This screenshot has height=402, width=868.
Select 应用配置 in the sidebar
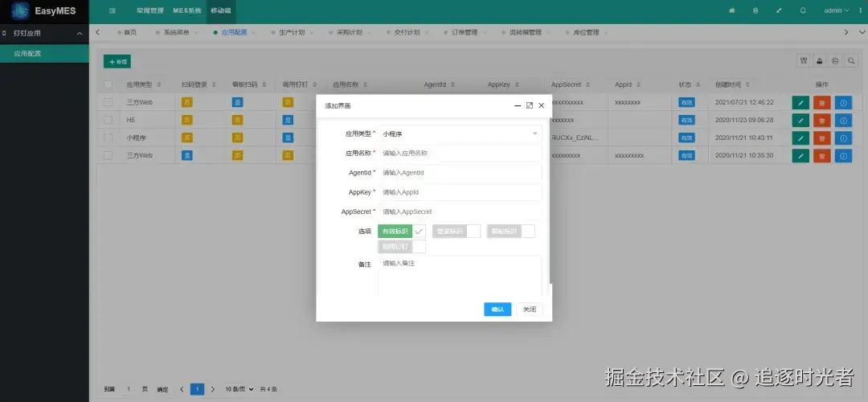(x=44, y=54)
